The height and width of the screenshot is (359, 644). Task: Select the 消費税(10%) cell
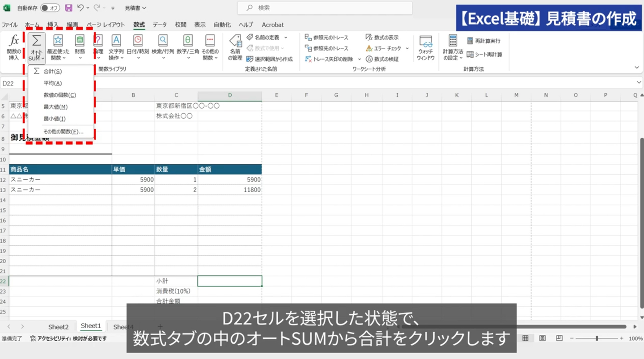tap(176, 291)
